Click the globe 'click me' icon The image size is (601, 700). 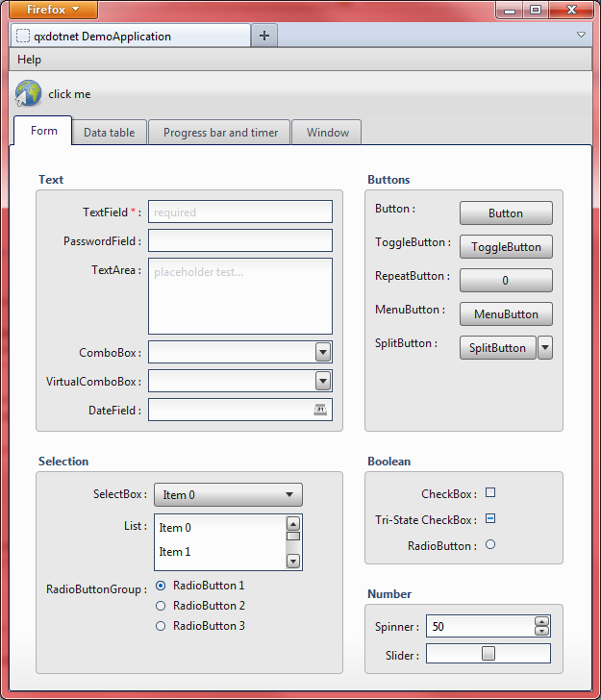click(x=28, y=93)
